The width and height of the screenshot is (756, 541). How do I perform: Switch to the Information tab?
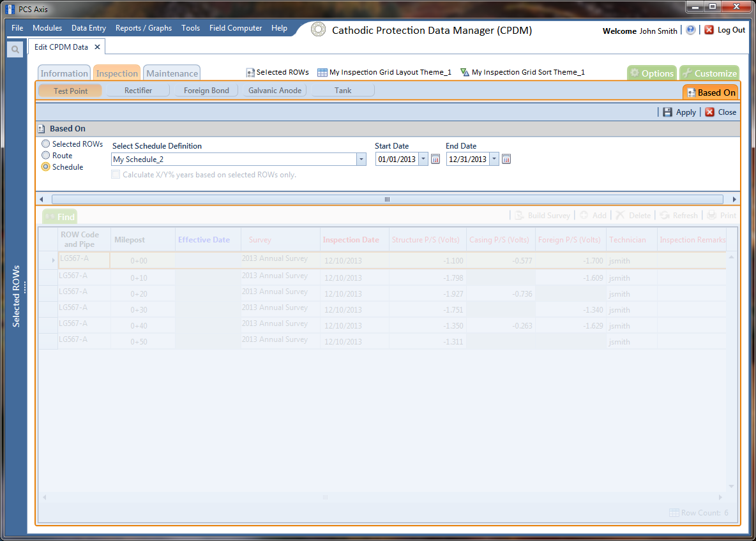[64, 73]
